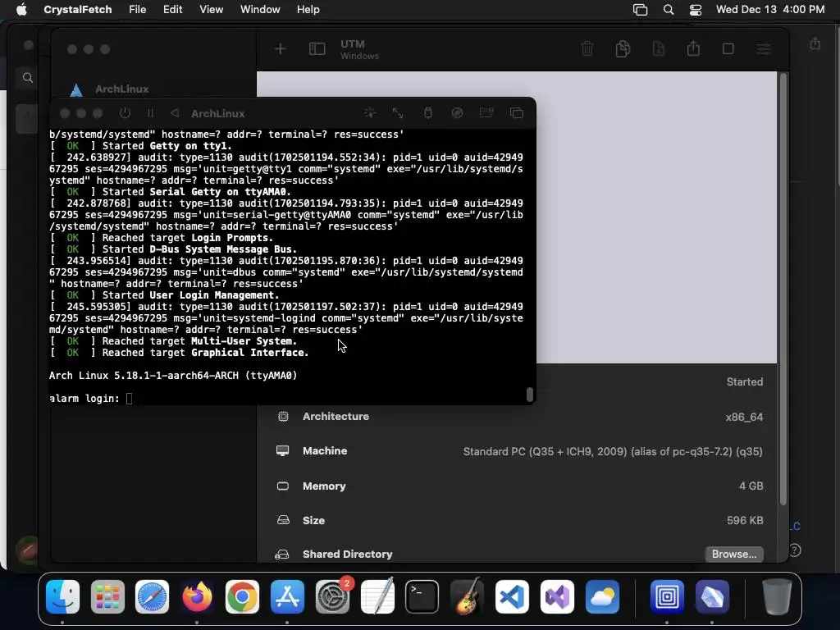
Task: Click the move VM document icon
Action: [x=659, y=48]
